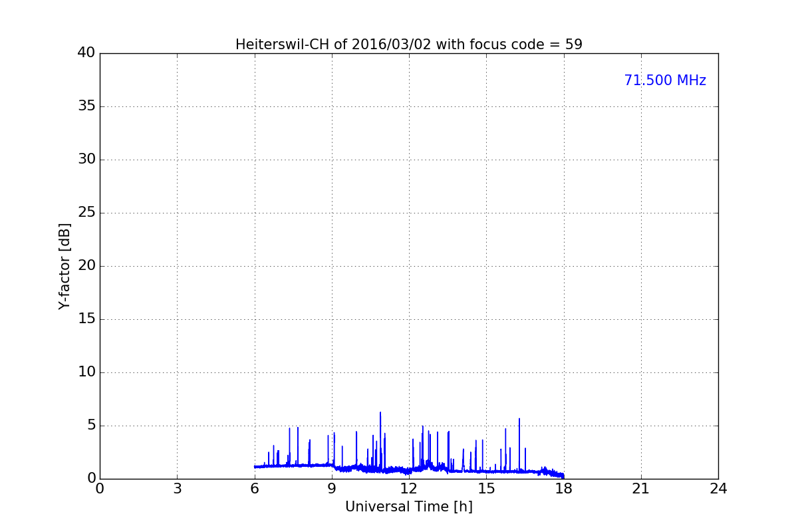Image resolution: width=798 pixels, height=532 pixels.
Task: Click the y-axis tick label 25
Action: (86, 213)
